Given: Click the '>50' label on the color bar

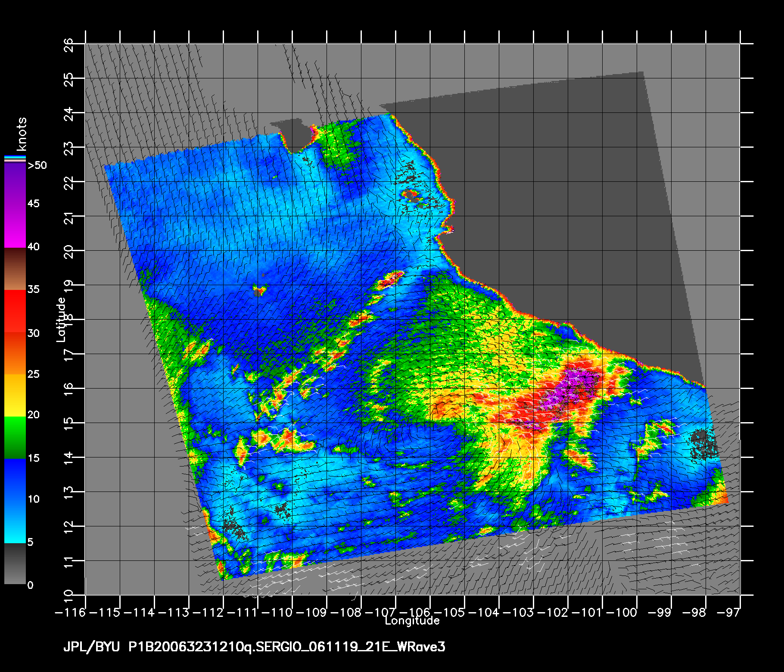Looking at the screenshot, I should 37,165.
